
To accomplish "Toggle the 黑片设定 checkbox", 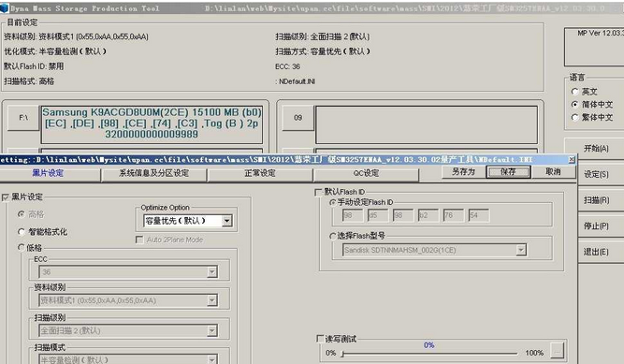I will pos(6,197).
